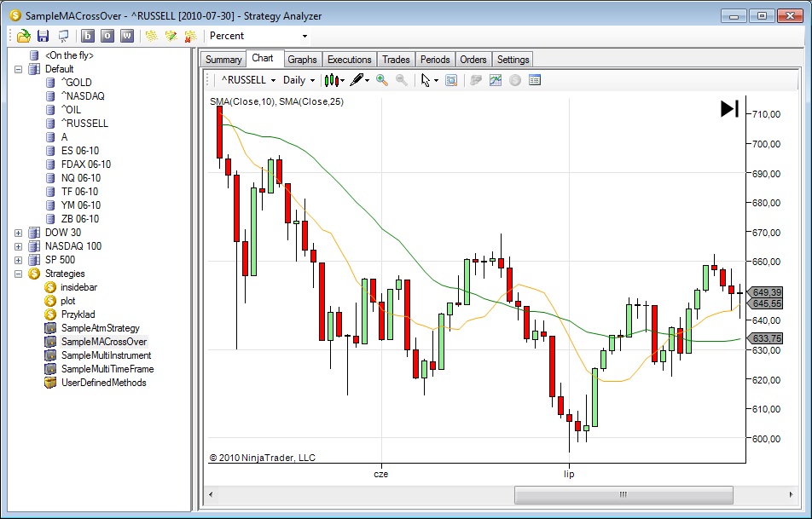Open the candlestick chart style dropdown
This screenshot has height=519, width=812.
click(334, 80)
